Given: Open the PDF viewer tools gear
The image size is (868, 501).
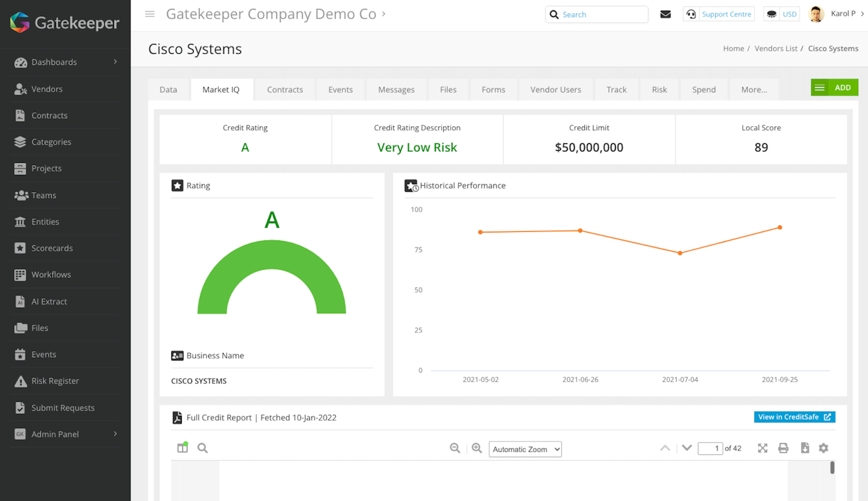Looking at the screenshot, I should tap(824, 448).
